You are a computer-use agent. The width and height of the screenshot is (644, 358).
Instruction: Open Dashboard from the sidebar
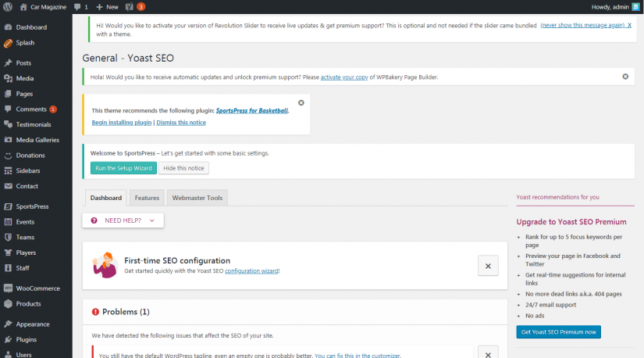tap(31, 27)
